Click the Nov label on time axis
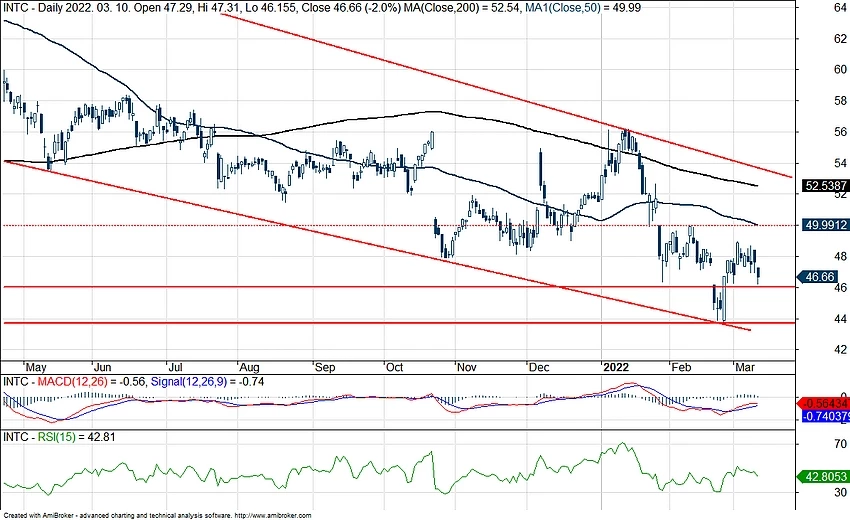This screenshot has height=520, width=850. tap(467, 367)
